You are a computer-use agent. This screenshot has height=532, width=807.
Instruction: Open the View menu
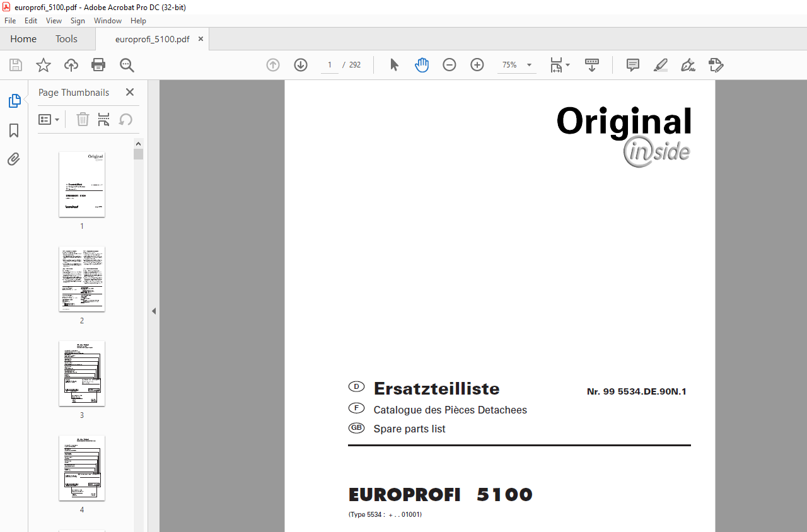[54, 21]
